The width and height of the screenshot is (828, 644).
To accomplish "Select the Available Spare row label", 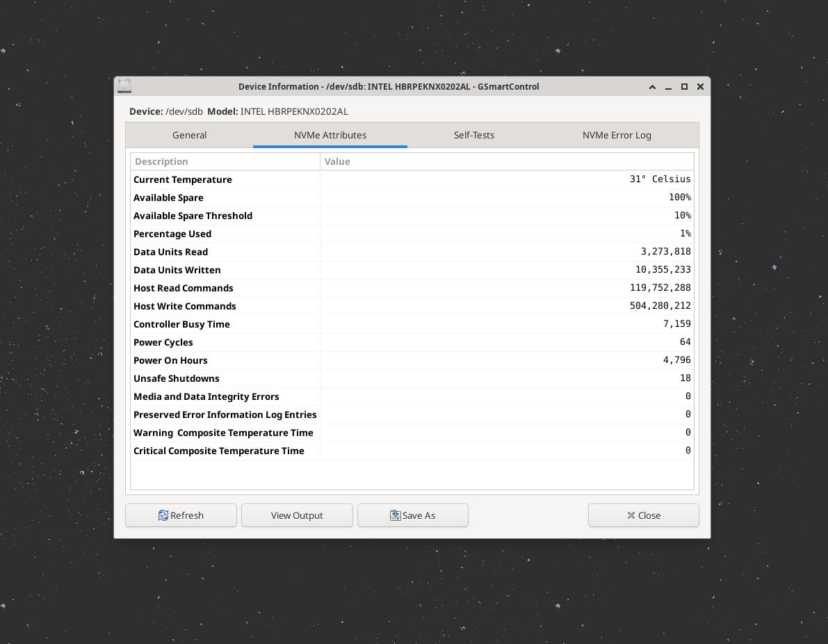I will point(168,198).
